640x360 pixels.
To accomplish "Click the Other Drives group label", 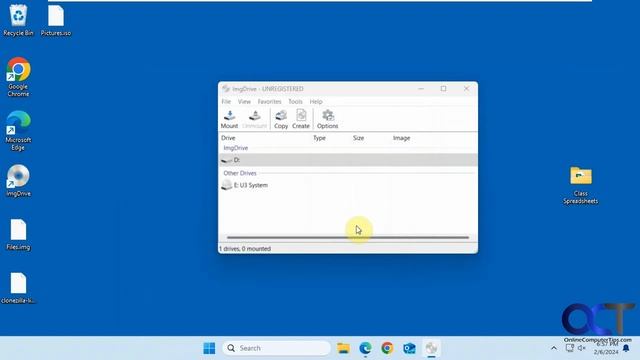I will point(240,173).
